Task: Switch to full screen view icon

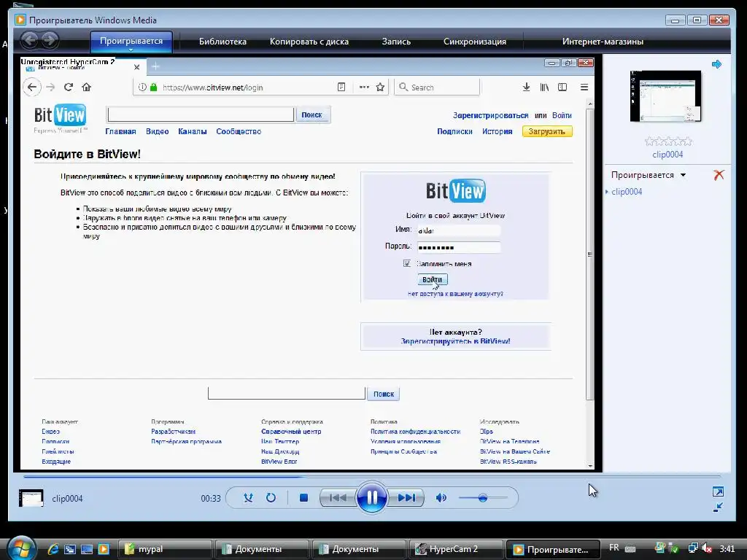Action: (718, 491)
